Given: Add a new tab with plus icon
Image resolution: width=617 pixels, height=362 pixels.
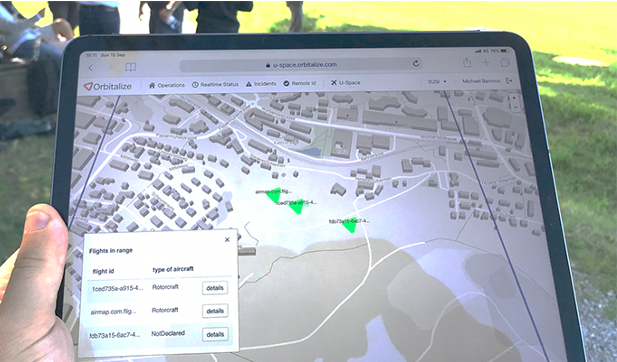Looking at the screenshot, I should (x=486, y=62).
